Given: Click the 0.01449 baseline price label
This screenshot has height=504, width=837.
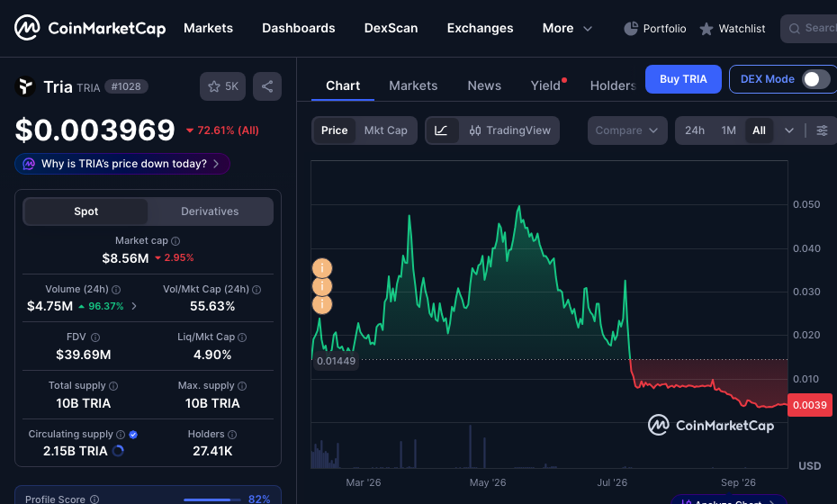Looking at the screenshot, I should pos(336,361).
